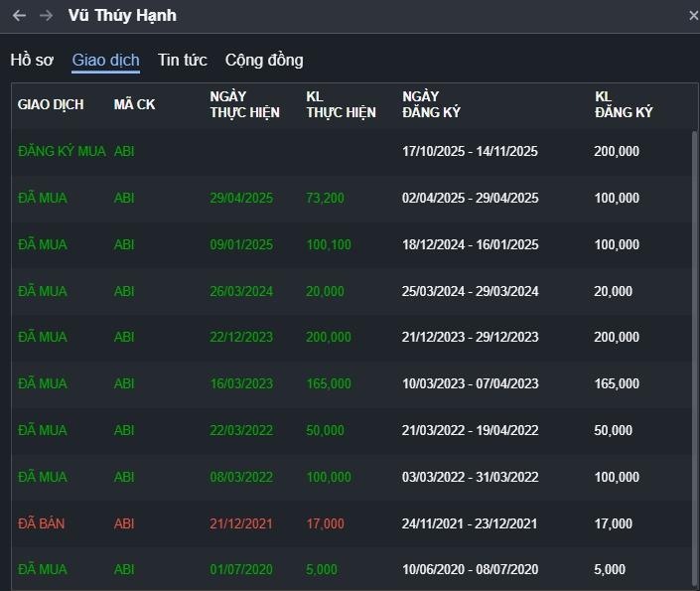Click the back arrow icon
The height and width of the screenshot is (591, 700).
point(19,16)
